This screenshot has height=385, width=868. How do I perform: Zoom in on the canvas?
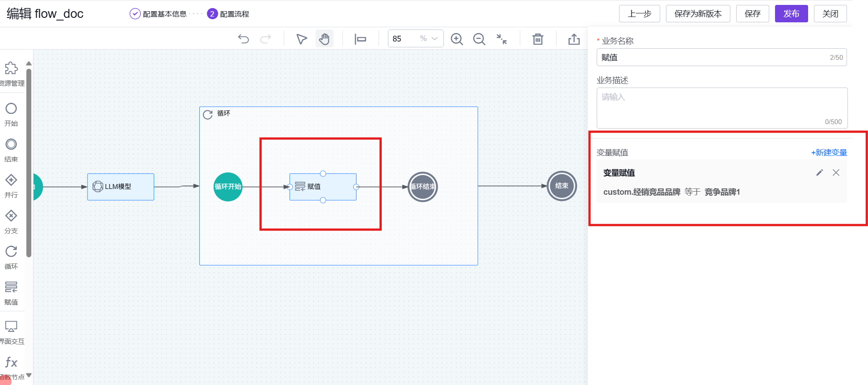tap(456, 39)
